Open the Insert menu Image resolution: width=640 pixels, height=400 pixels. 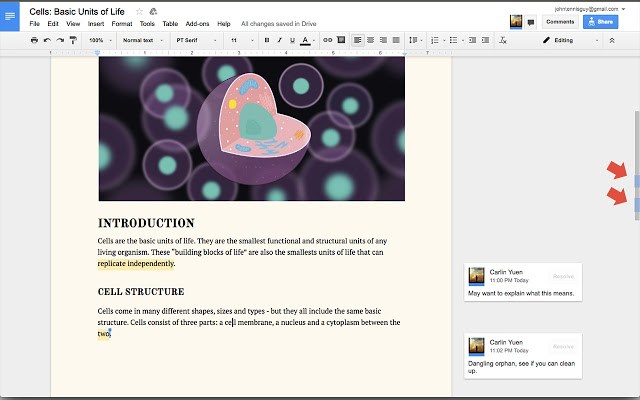click(x=95, y=23)
